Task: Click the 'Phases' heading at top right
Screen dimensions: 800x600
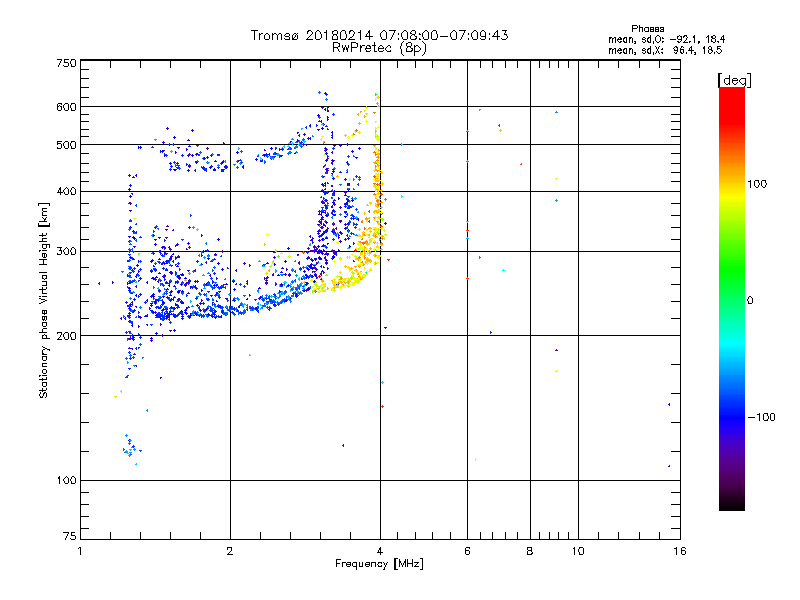Action: [x=647, y=29]
